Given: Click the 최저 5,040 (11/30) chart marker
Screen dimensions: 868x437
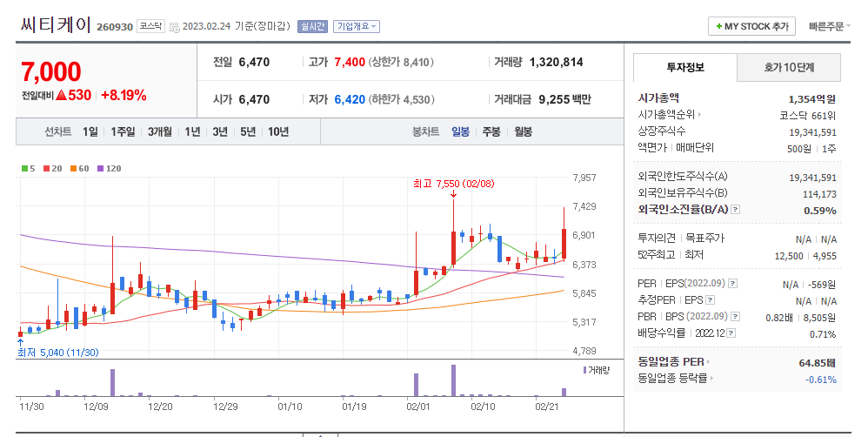Looking at the screenshot, I should pyautogui.click(x=58, y=353).
